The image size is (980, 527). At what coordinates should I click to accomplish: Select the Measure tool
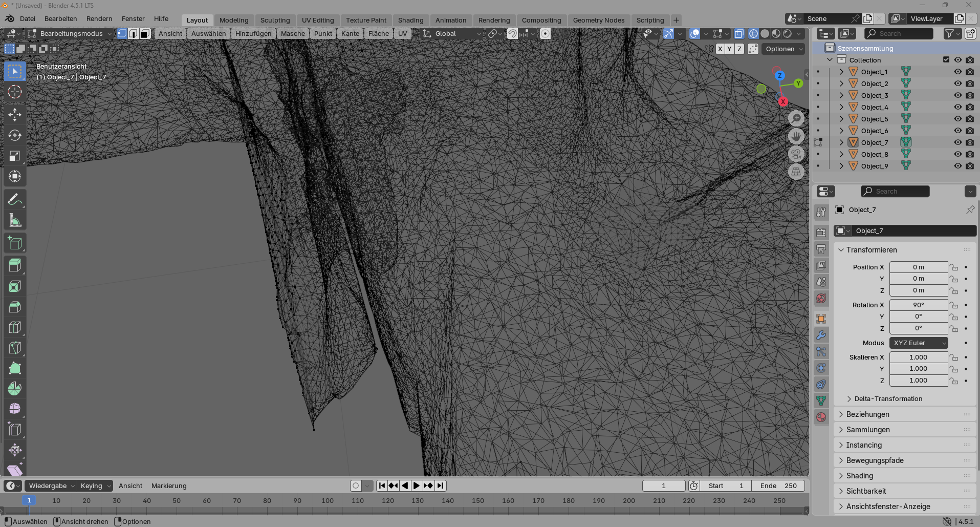point(15,221)
